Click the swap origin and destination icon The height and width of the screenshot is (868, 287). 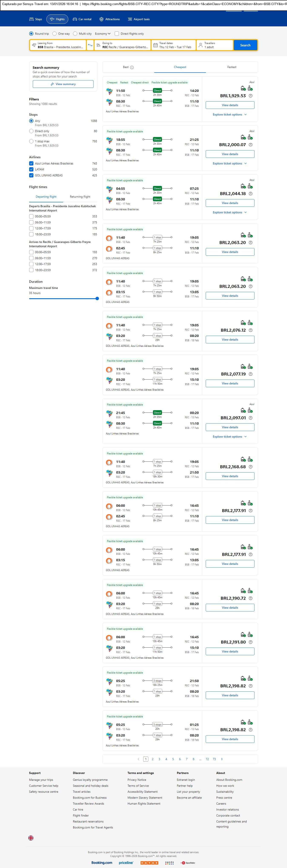click(90, 45)
